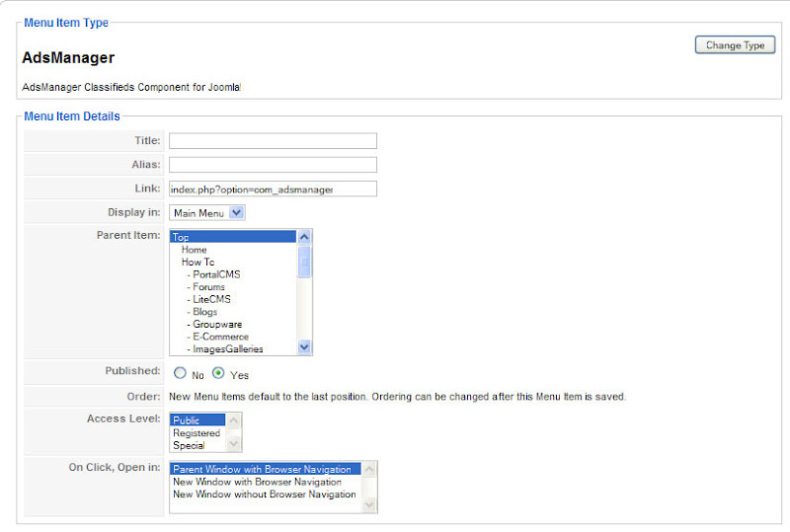Click the Title input field

[x=273, y=141]
